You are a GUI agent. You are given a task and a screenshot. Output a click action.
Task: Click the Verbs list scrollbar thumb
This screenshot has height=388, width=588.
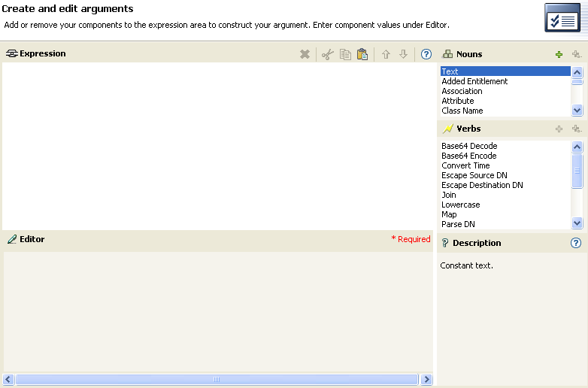pyautogui.click(x=577, y=171)
